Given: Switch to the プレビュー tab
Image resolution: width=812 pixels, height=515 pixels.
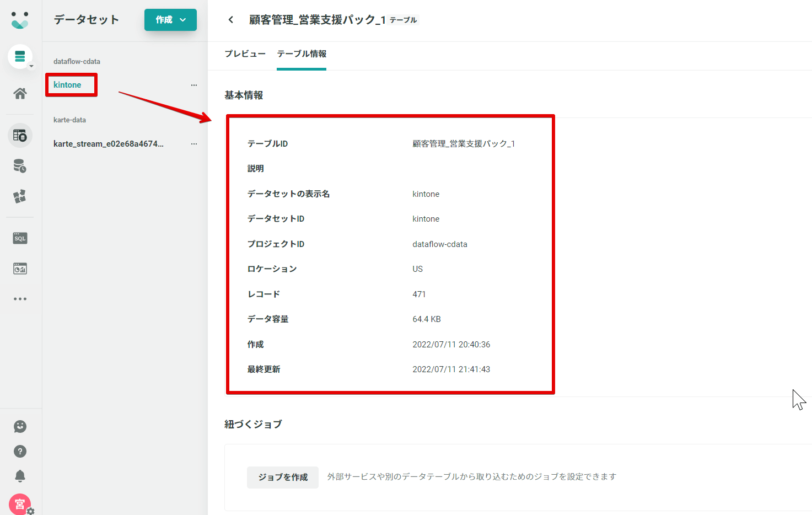Looking at the screenshot, I should click(245, 54).
